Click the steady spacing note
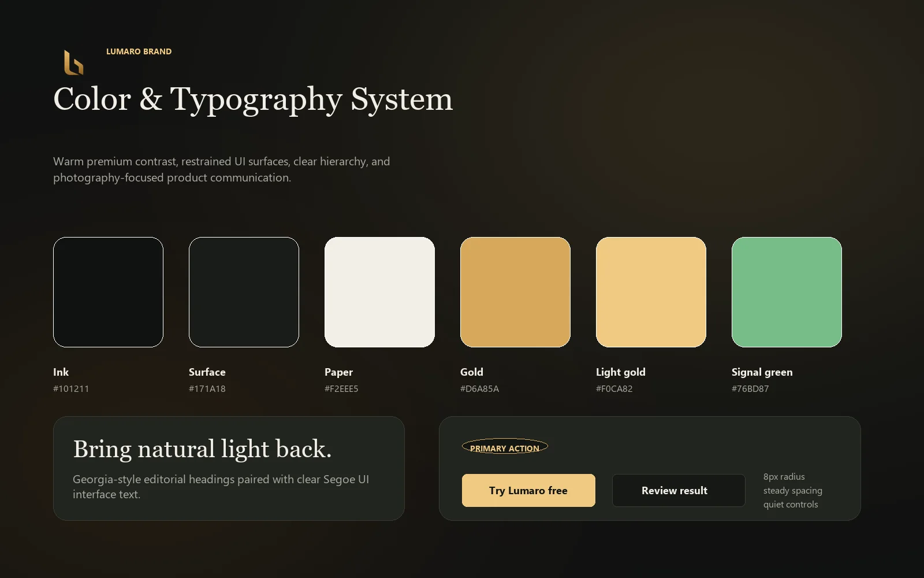The height and width of the screenshot is (578, 924). [793, 491]
